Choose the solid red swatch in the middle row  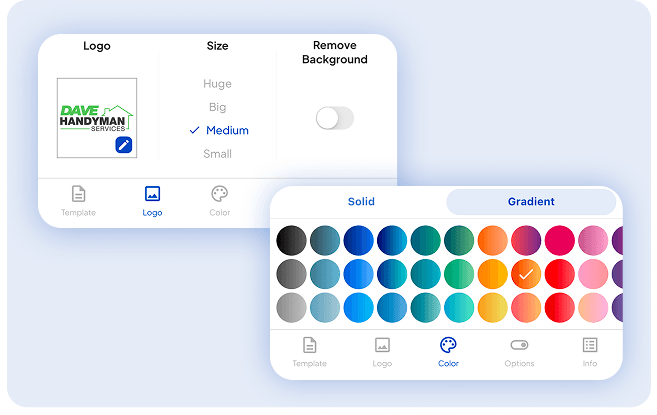pyautogui.click(x=559, y=274)
